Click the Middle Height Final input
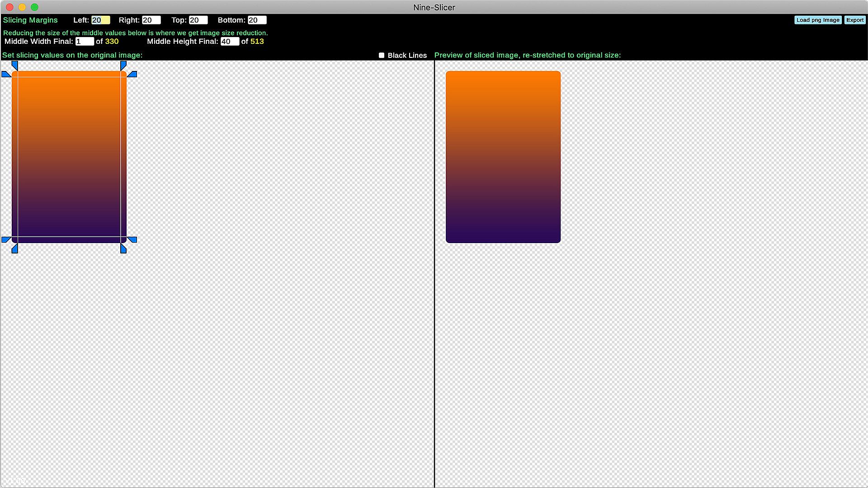The image size is (868, 488). point(230,42)
